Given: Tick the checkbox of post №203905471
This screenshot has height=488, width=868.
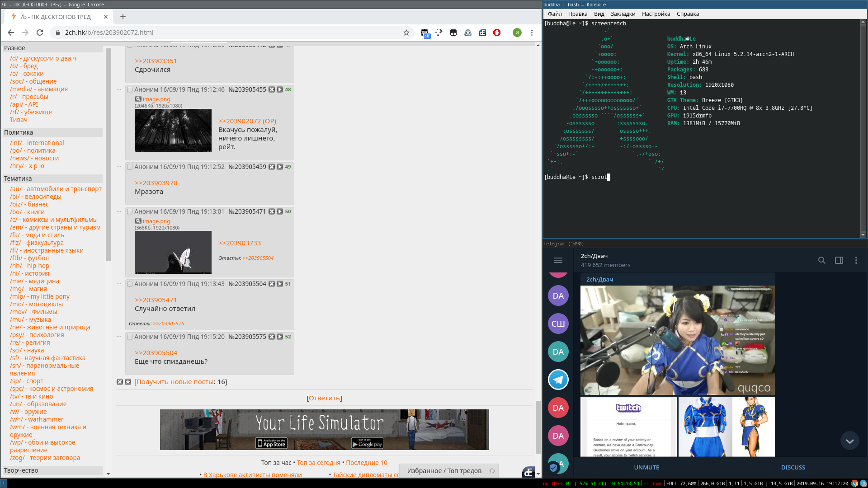Looking at the screenshot, I should 130,211.
